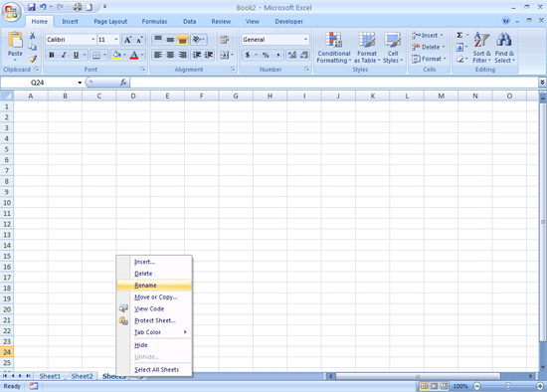Expand the font size 11 dropdown
The image size is (547, 392).
coord(116,40)
